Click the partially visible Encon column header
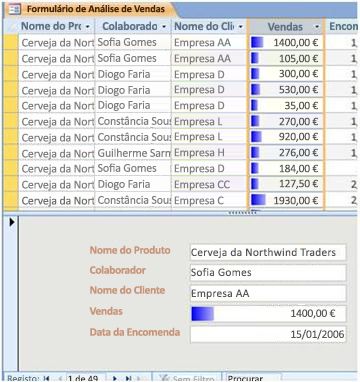360x382 pixels. coord(342,27)
